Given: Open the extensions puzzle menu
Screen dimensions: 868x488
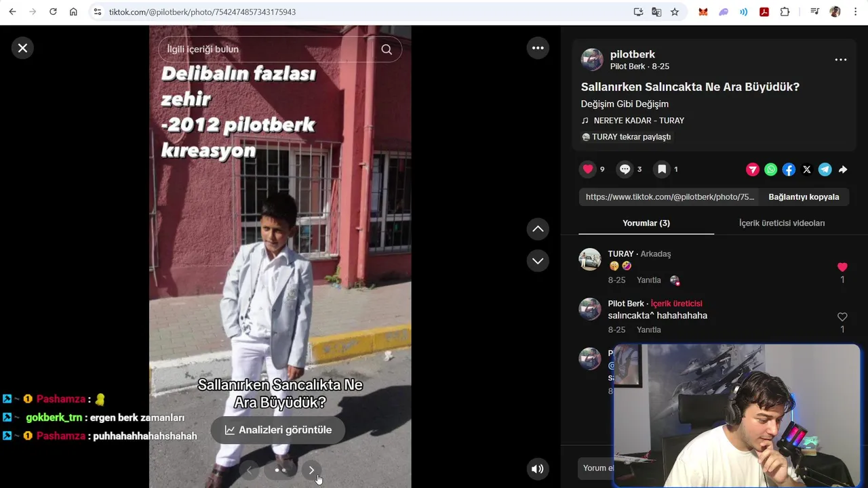Looking at the screenshot, I should 785,12.
